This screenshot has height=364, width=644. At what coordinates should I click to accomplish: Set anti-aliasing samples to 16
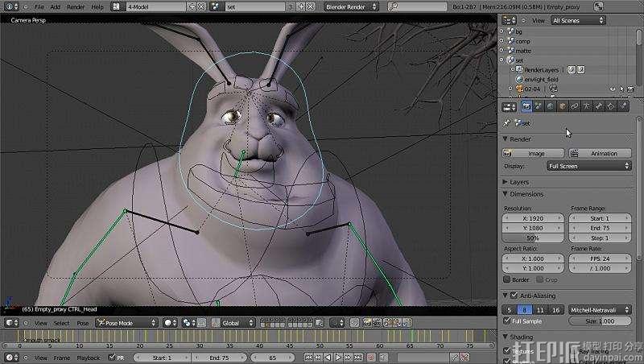point(555,310)
